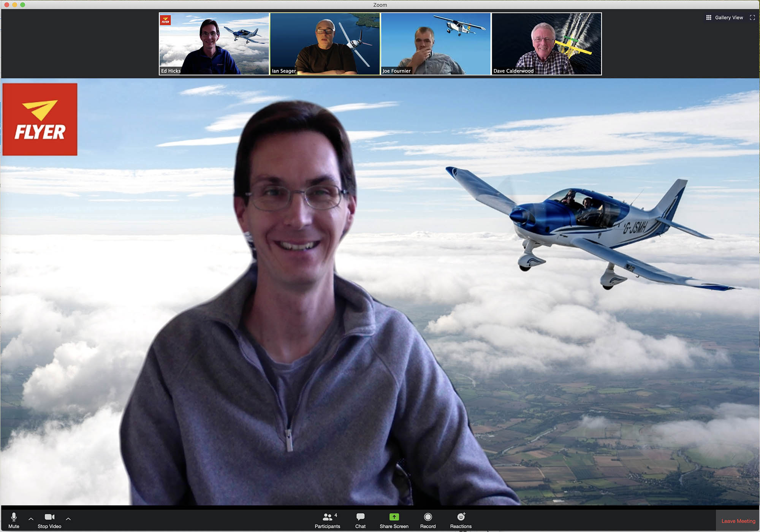Image resolution: width=760 pixels, height=532 pixels.
Task: Start recording with the Record button
Action: [428, 520]
